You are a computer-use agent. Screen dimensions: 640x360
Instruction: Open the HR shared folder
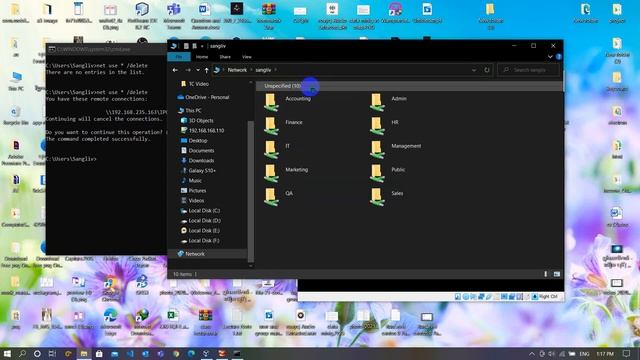point(384,126)
